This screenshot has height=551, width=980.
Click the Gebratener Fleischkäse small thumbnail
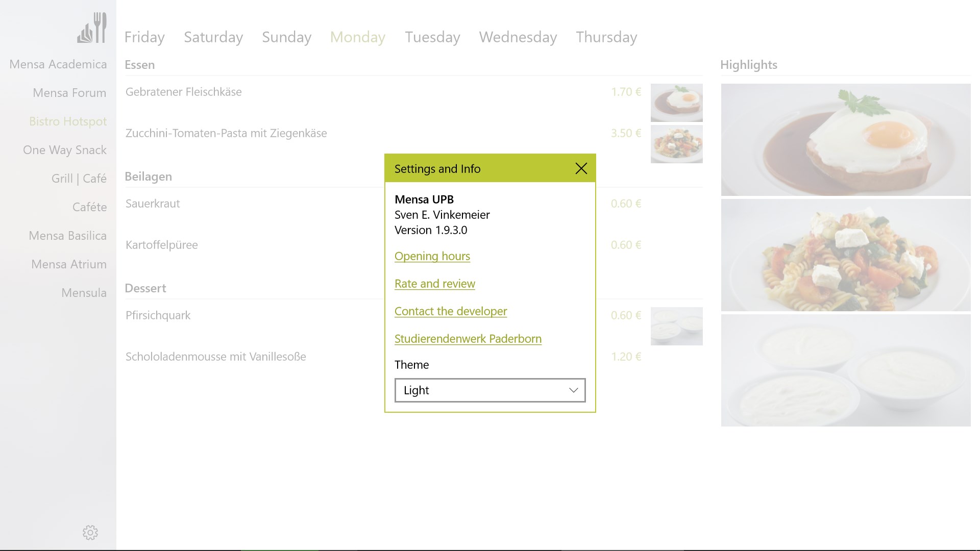pyautogui.click(x=676, y=103)
